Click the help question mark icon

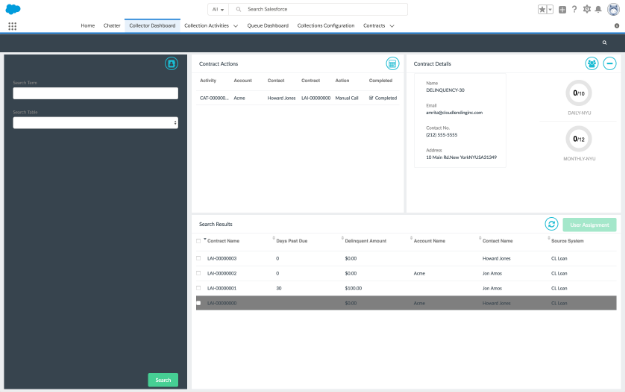click(574, 9)
